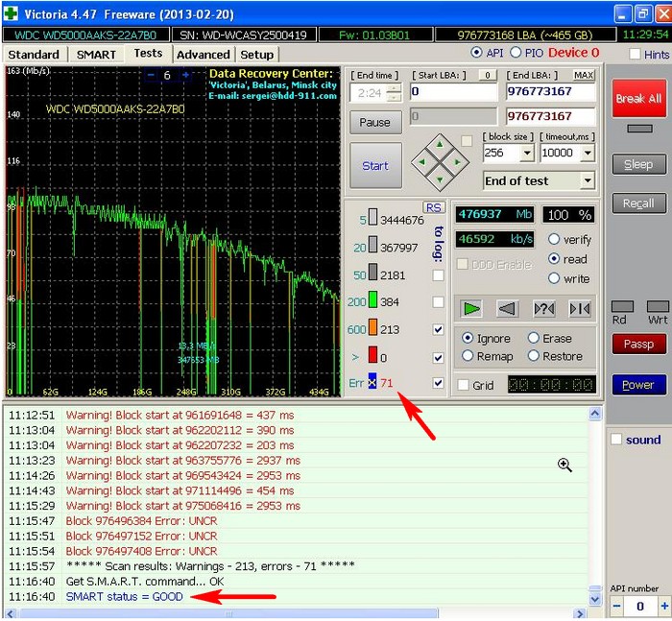Select the butterfly scan mode icon
The image size is (672, 621).
[579, 308]
